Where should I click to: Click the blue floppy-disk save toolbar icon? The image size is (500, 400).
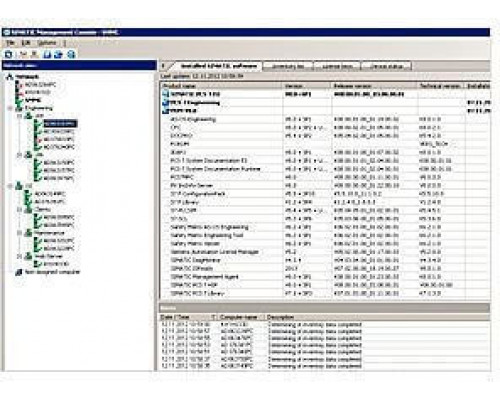[x=47, y=55]
